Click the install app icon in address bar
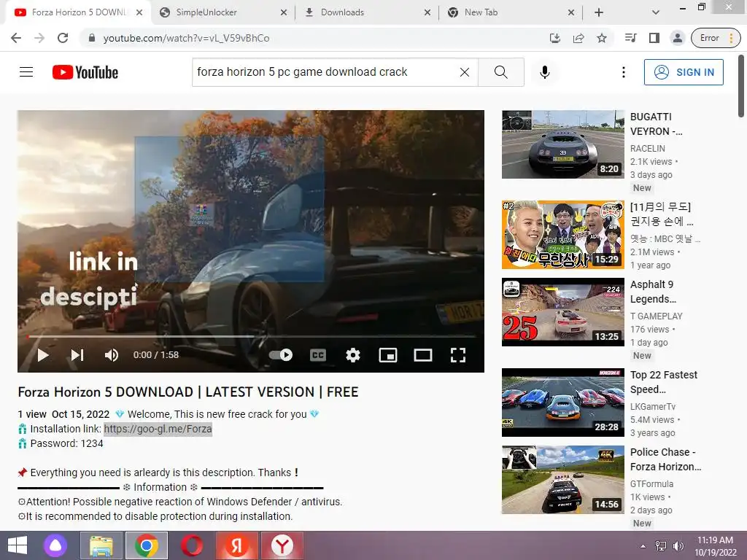Screen dimensions: 747x560 pos(555,38)
